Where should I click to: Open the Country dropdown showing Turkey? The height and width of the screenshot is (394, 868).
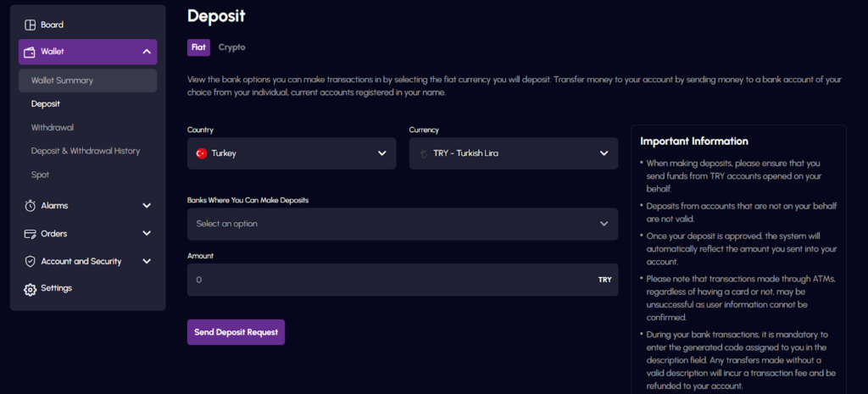tap(292, 153)
